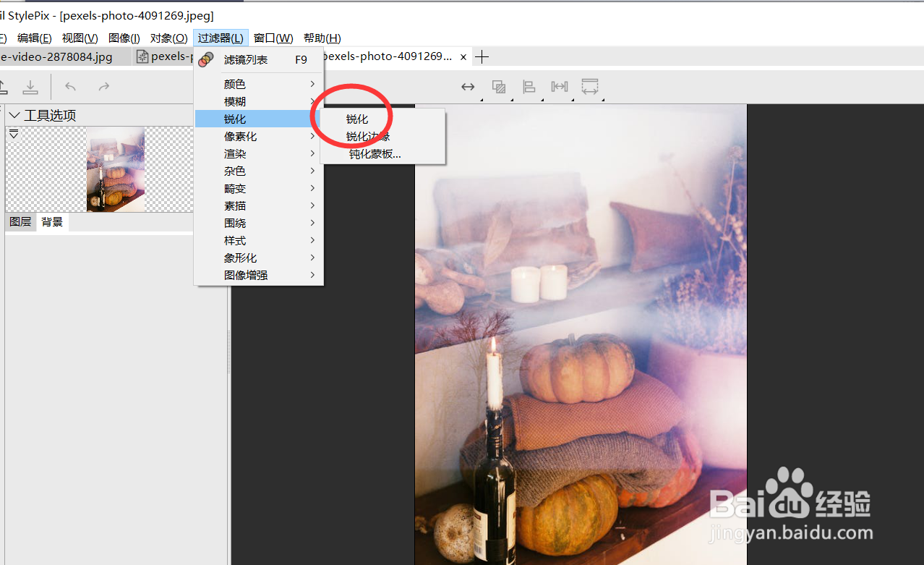Open the 对象(O) menu
The image size is (924, 565).
(x=168, y=38)
